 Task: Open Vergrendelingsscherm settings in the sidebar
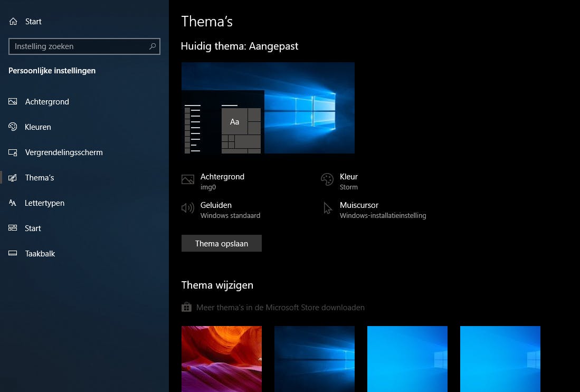tap(84, 152)
